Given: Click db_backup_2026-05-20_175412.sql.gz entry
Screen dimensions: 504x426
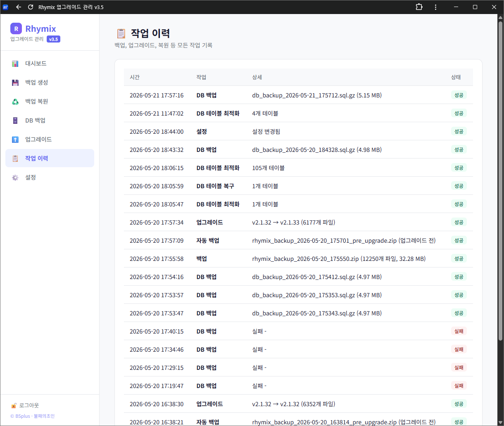Looking at the screenshot, I should tap(317, 277).
